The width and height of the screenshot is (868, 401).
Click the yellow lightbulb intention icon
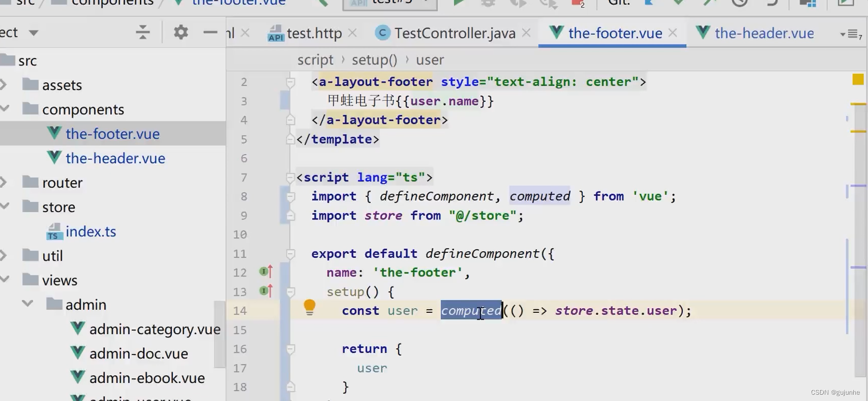[x=310, y=307]
